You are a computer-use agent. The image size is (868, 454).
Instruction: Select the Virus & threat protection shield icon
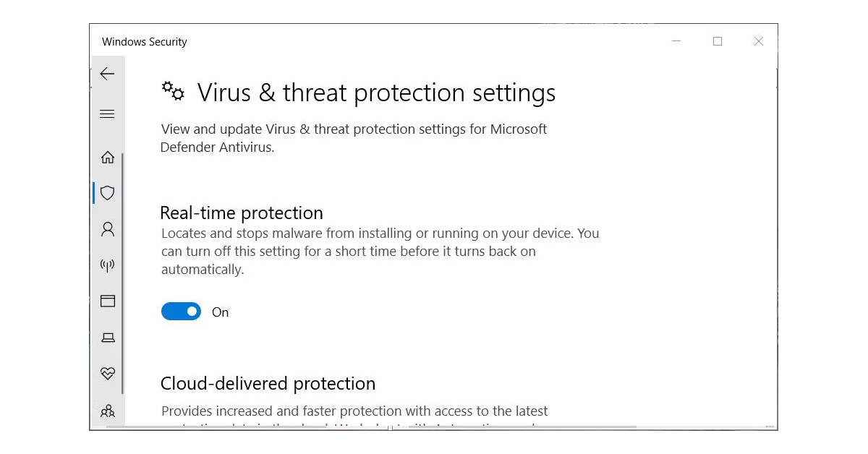click(108, 193)
